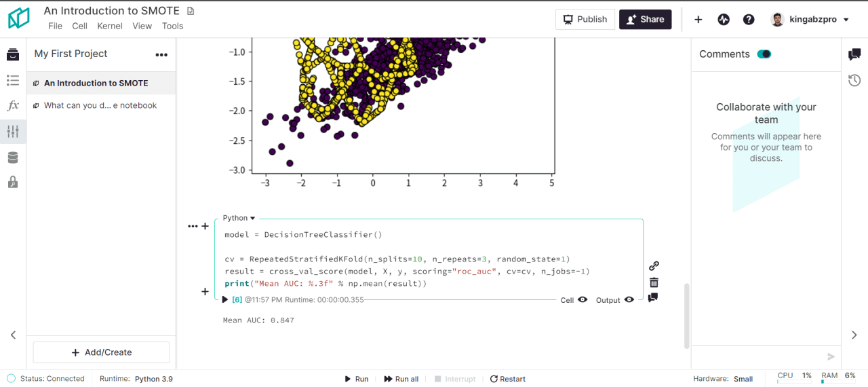The image size is (868, 387).
Task: Click the kingabzpro user avatar
Action: [777, 20]
